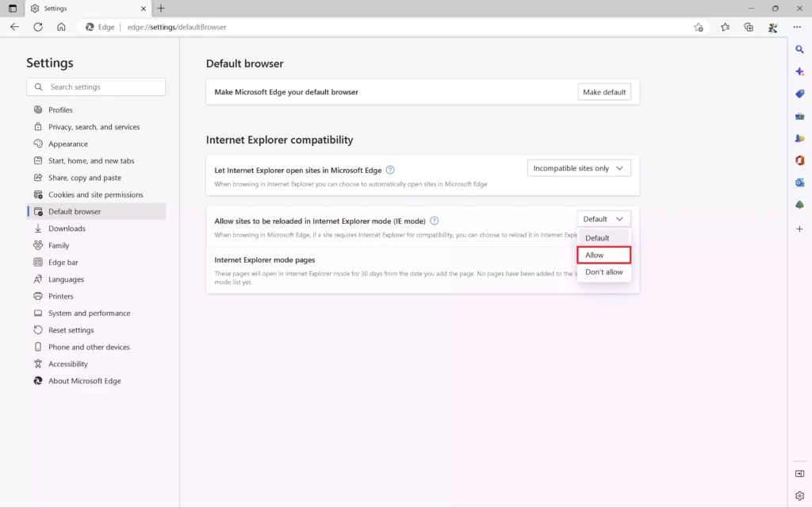Go to Accessibility settings
This screenshot has height=508, width=812.
[x=96, y=364]
